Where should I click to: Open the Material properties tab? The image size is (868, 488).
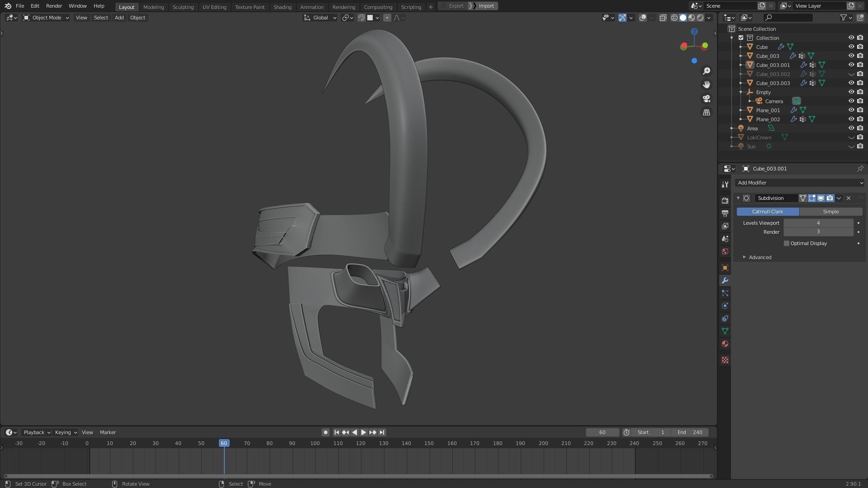(x=725, y=344)
